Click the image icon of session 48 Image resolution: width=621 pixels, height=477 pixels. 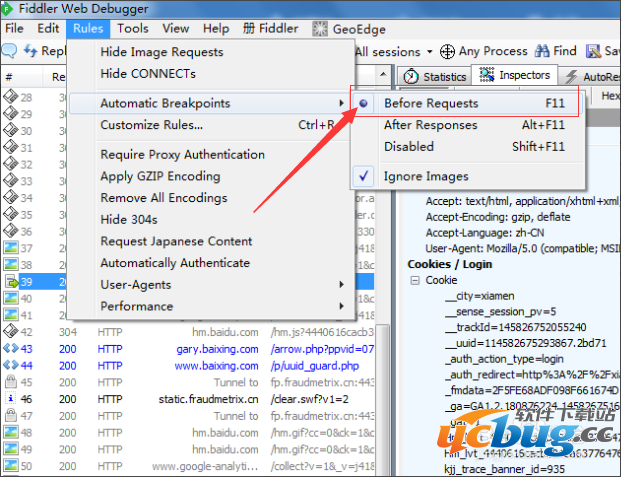pyautogui.click(x=11, y=432)
